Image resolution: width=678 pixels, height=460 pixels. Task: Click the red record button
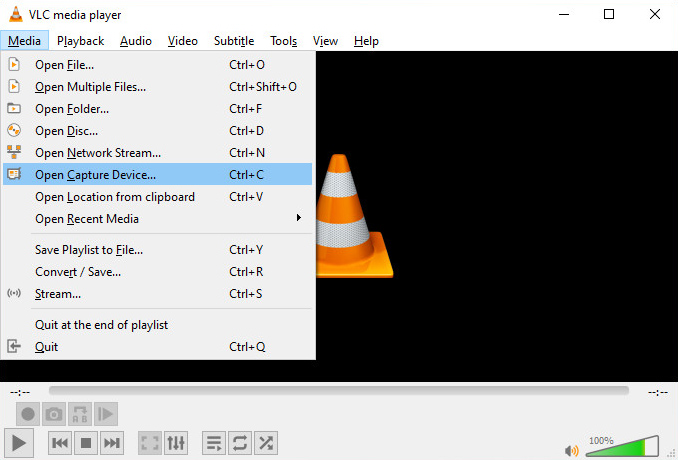[28, 414]
